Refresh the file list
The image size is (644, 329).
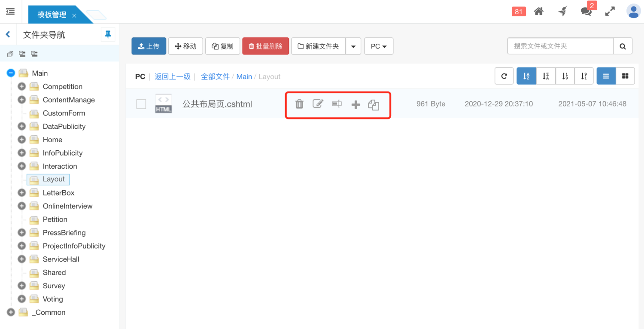click(504, 76)
